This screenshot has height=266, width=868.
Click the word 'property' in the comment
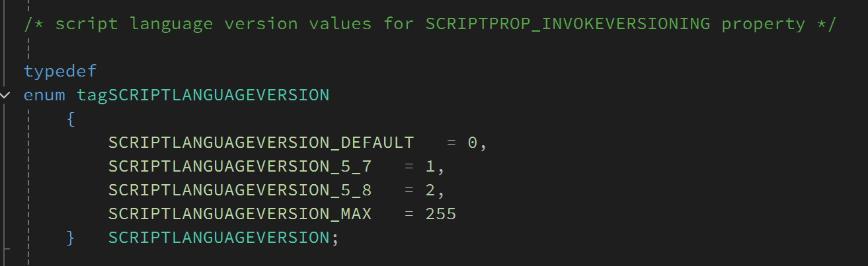tap(764, 24)
